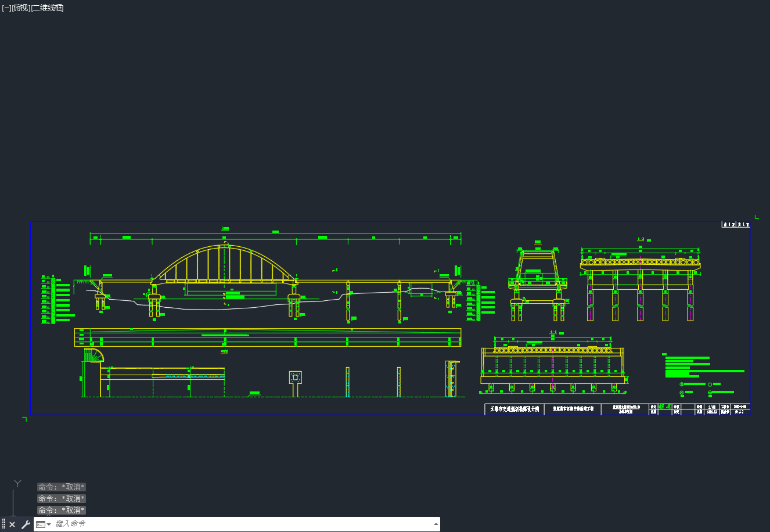Open the [-] viewport controls menu
The width and height of the screenshot is (770, 532).
6,8
